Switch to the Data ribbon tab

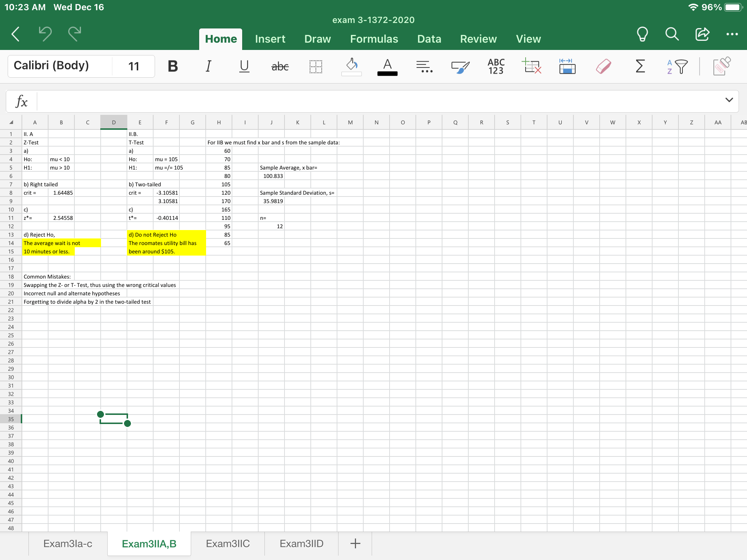pyautogui.click(x=429, y=39)
